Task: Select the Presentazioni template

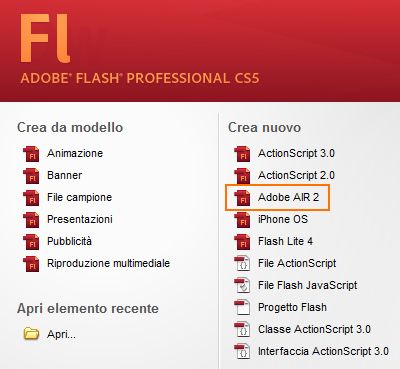Action: [x=80, y=219]
